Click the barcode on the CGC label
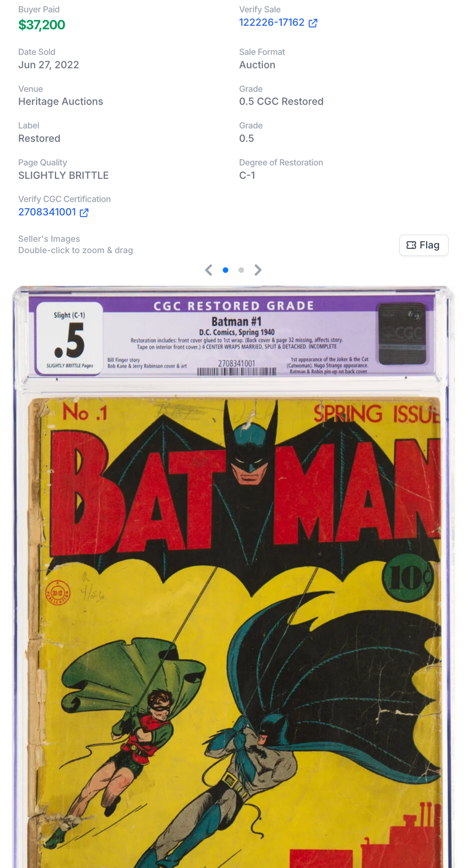The width and height of the screenshot is (468, 868). click(x=237, y=372)
